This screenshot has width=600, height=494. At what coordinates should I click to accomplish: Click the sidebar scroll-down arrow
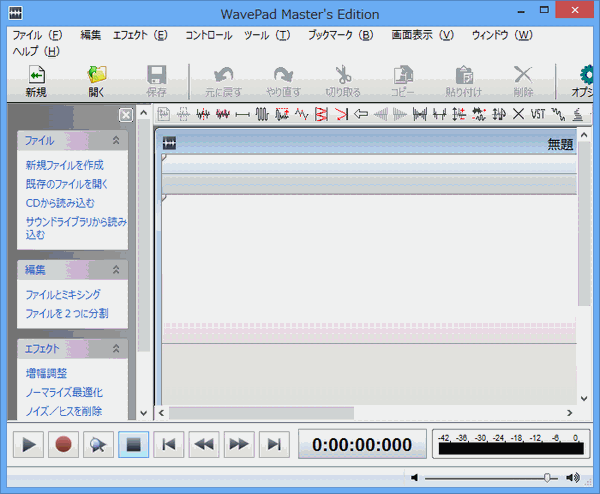point(143,413)
